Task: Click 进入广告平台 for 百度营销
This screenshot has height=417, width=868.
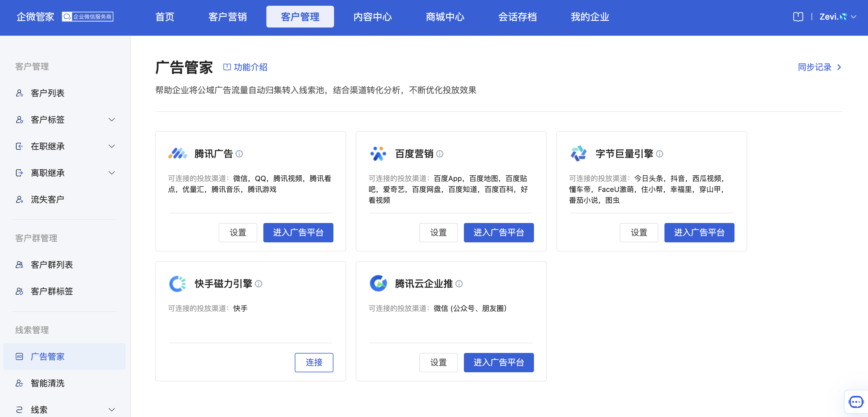Action: coord(499,233)
